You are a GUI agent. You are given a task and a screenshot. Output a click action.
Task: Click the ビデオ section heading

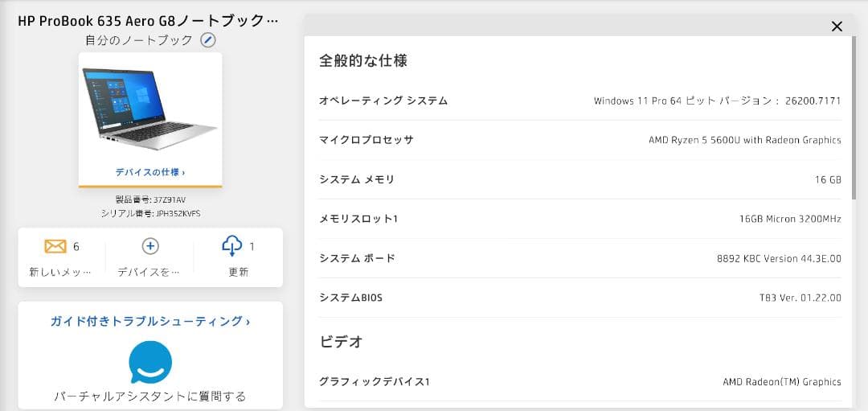point(342,342)
